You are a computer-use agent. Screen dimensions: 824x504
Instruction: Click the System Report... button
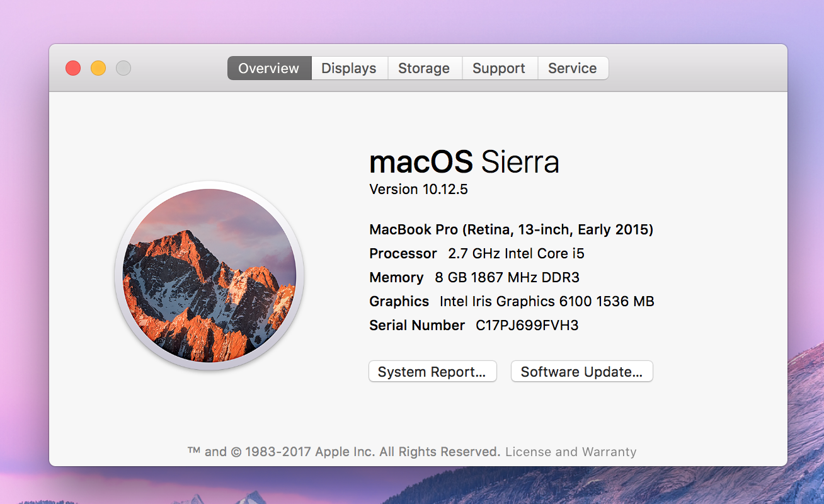[x=432, y=372]
